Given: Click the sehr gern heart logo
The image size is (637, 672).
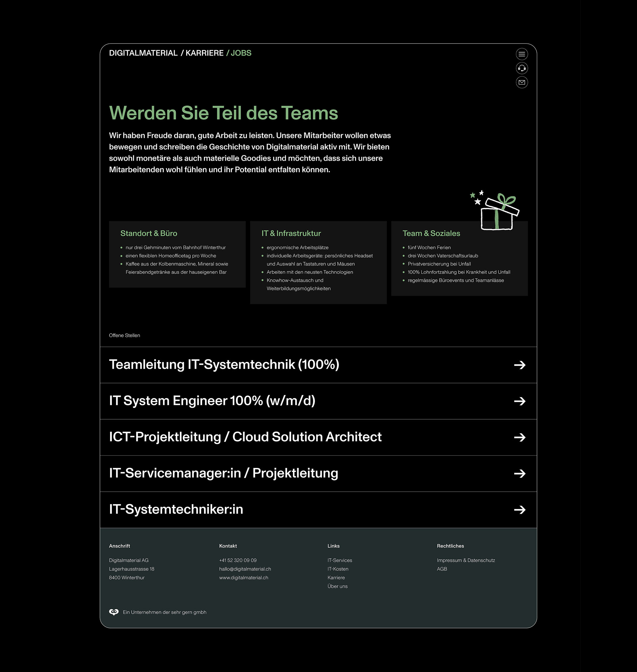Looking at the screenshot, I should coord(114,612).
